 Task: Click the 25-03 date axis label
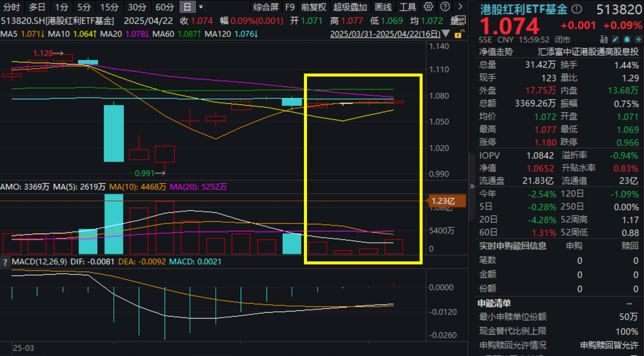pos(23,348)
